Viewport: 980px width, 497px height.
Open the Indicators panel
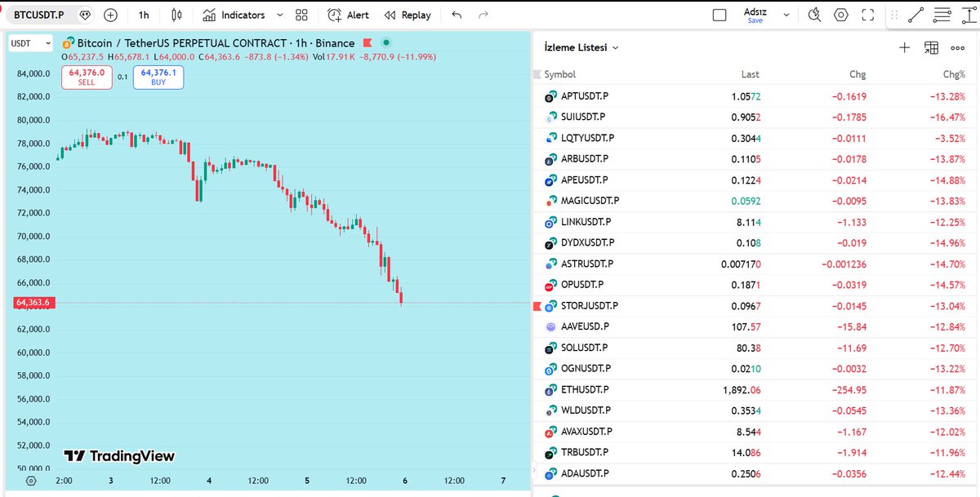coord(242,15)
